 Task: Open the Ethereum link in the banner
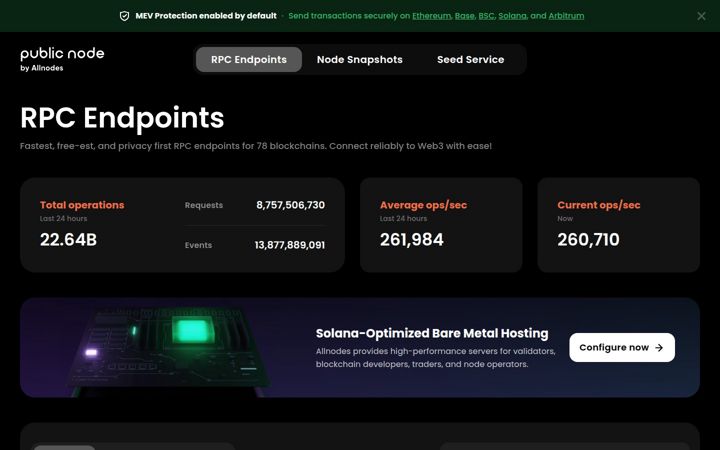(x=431, y=16)
